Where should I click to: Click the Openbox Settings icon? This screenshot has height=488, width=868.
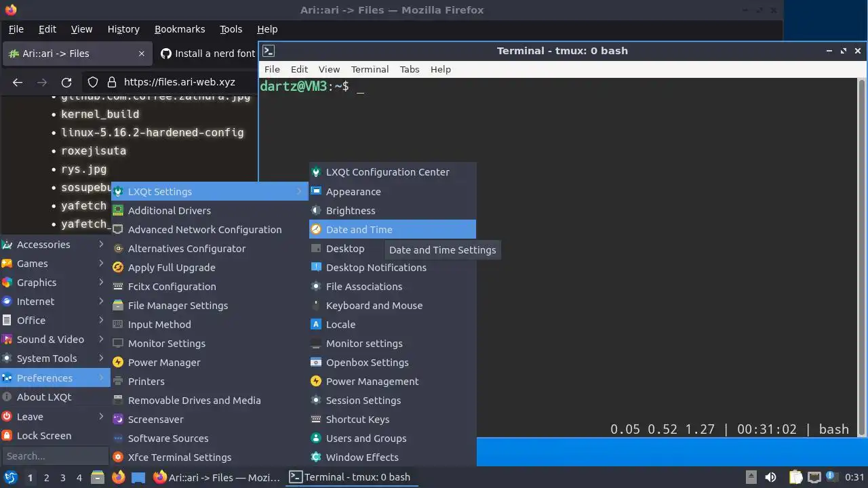pos(316,363)
